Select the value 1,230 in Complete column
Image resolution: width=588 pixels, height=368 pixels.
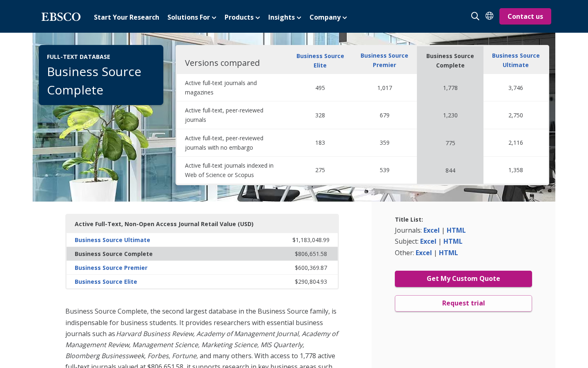tap(450, 115)
